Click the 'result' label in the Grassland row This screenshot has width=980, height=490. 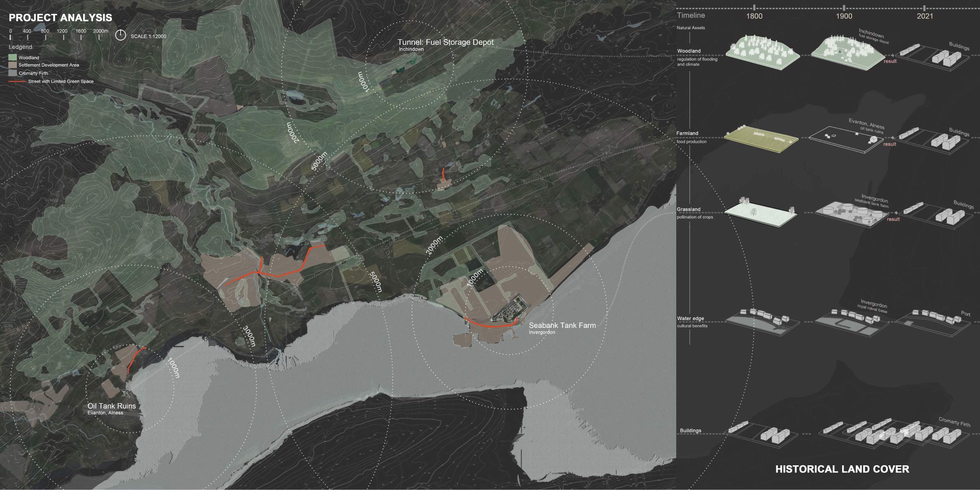point(893,219)
